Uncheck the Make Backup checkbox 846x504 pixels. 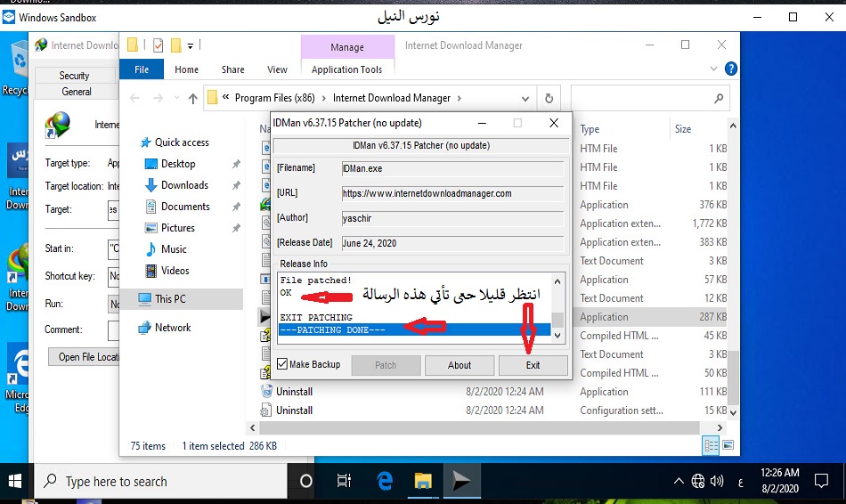[x=282, y=364]
